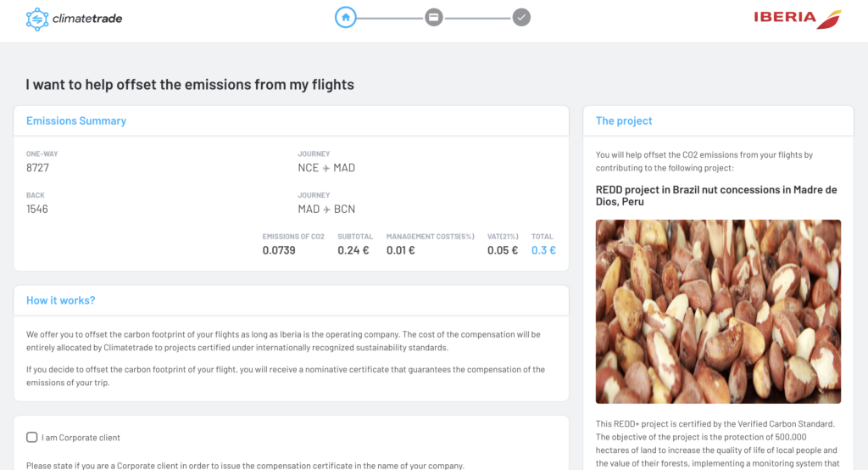Select the one-way flight number 8727
The height and width of the screenshot is (470, 868).
tap(37, 168)
